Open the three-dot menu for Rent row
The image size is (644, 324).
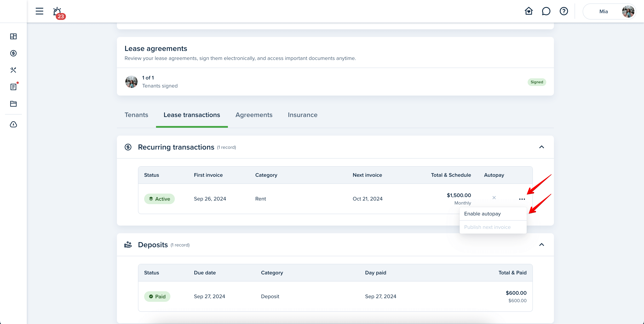tap(522, 199)
